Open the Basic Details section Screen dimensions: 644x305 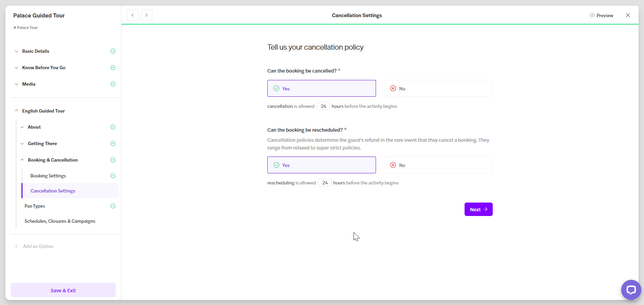pos(36,51)
